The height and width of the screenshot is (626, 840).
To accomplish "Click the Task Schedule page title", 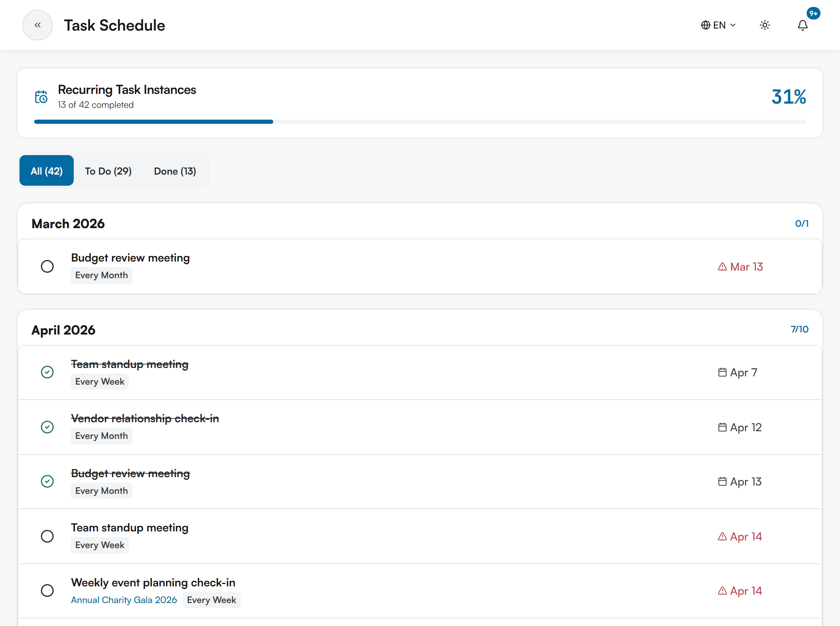I will click(x=114, y=25).
